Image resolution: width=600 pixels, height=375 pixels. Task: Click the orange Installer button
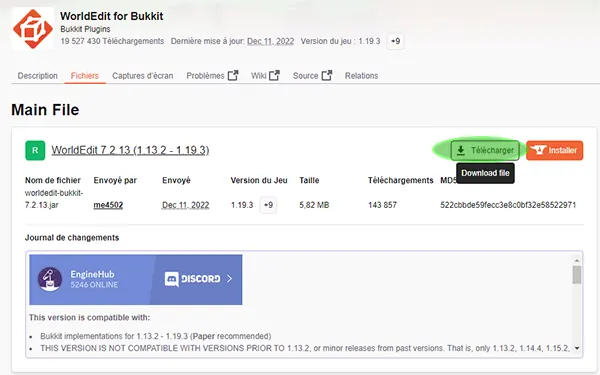pos(554,150)
